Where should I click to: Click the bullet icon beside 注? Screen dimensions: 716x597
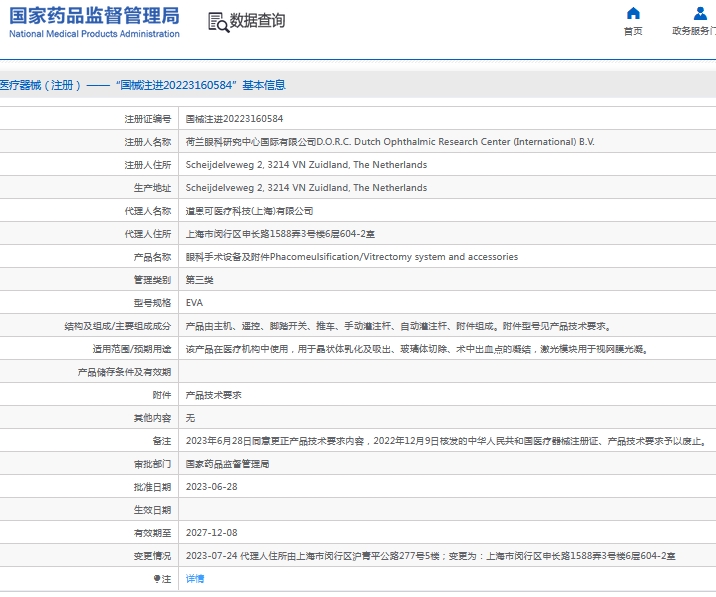coord(157,579)
